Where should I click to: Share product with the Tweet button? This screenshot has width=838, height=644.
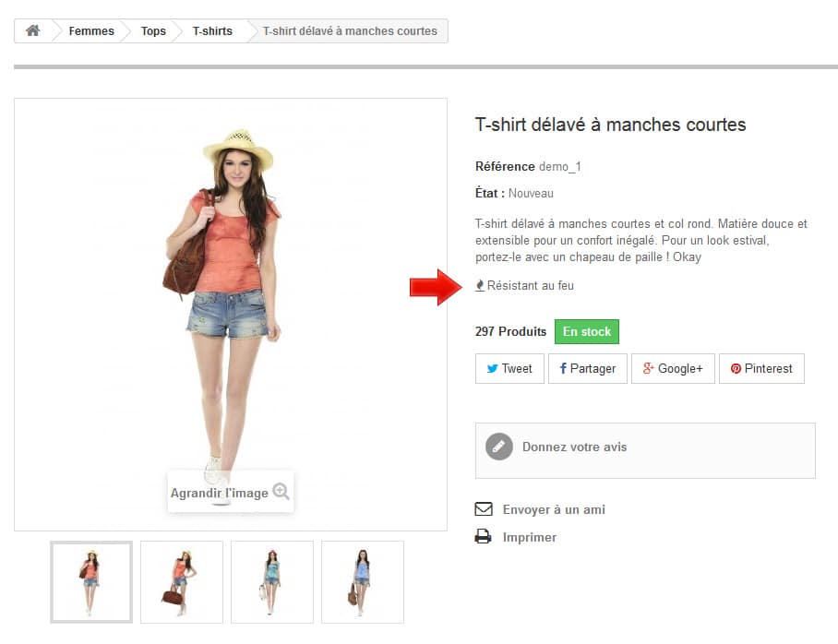pos(509,369)
